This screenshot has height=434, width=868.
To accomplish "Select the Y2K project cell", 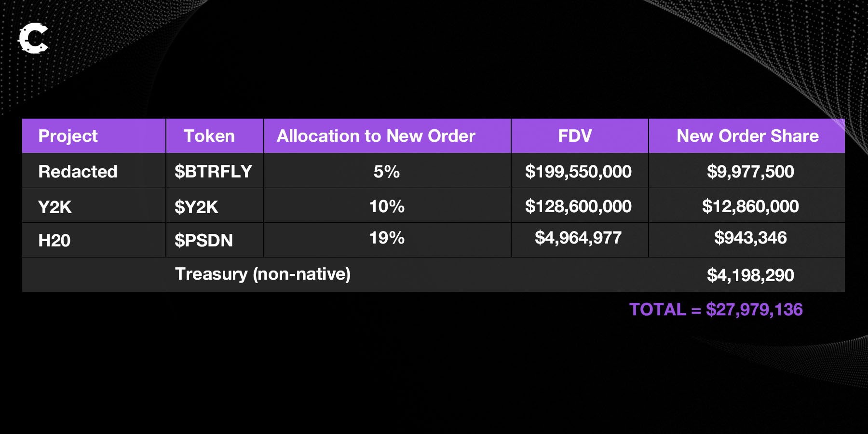I will 54,207.
